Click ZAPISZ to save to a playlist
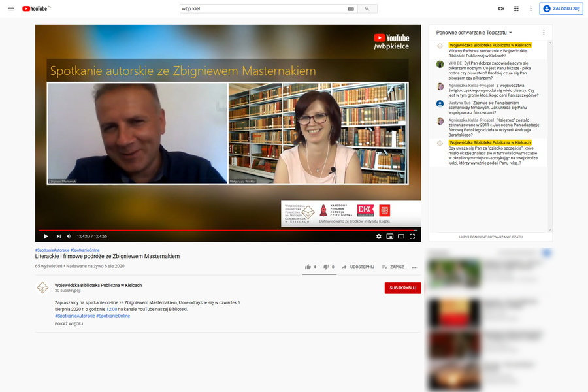This screenshot has width=588, height=392. (393, 267)
